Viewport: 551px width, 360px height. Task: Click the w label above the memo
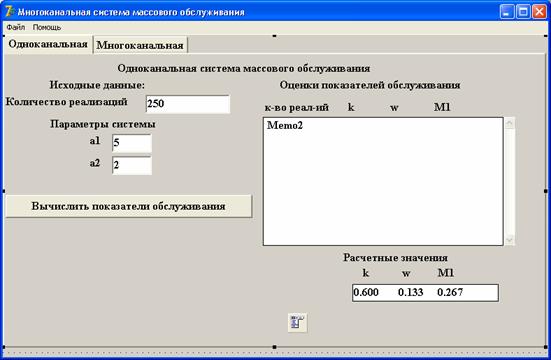coord(394,108)
